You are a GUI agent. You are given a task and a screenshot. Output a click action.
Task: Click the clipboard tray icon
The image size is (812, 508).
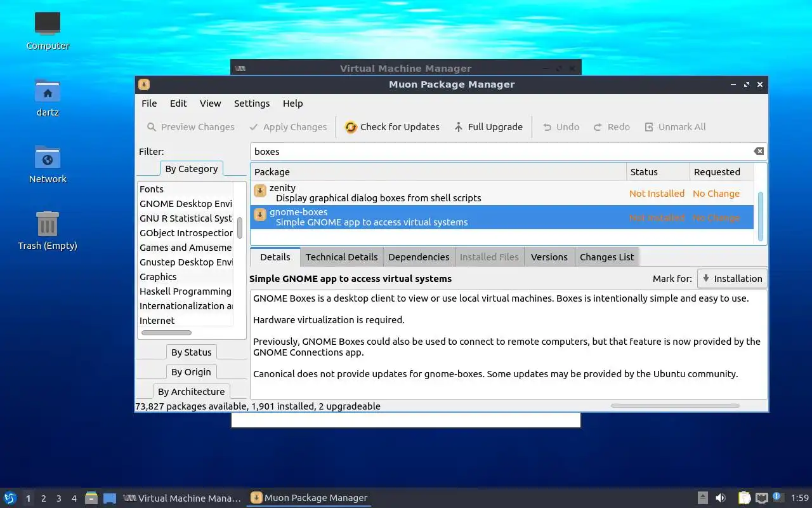pyautogui.click(x=744, y=498)
